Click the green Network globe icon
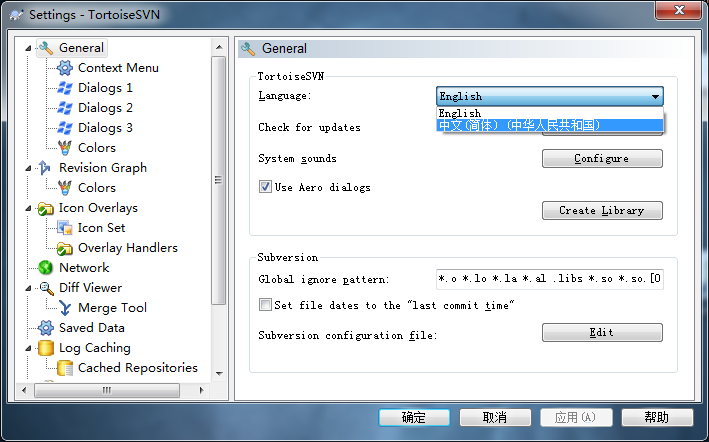The width and height of the screenshot is (709, 442). tap(45, 268)
